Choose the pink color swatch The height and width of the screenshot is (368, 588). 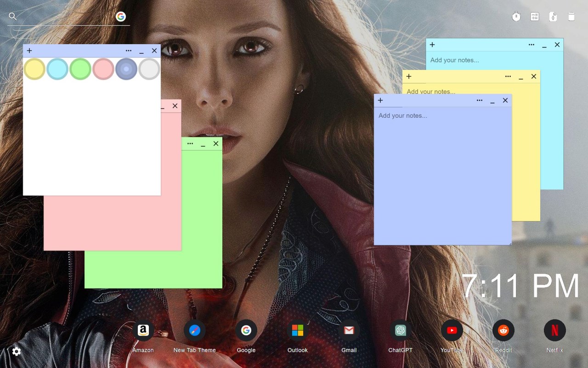click(x=103, y=69)
